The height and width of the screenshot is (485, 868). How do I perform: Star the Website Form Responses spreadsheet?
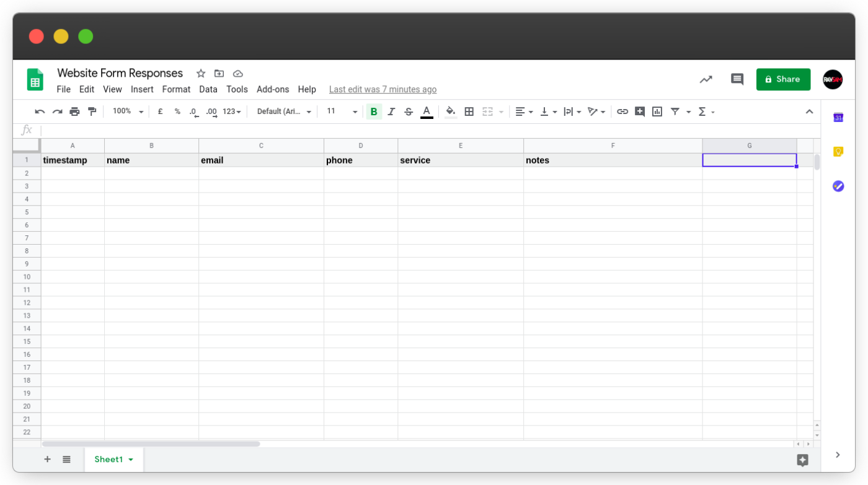tap(200, 73)
